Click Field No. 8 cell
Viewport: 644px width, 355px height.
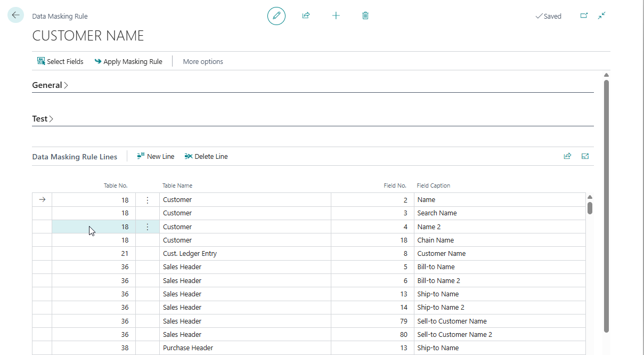(x=372, y=253)
